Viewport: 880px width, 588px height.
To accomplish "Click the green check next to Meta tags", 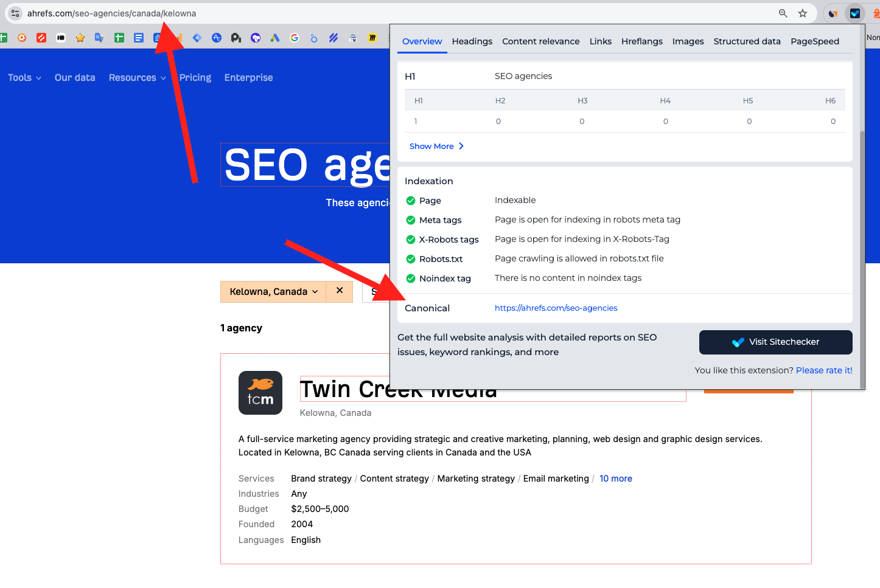I will tap(411, 220).
